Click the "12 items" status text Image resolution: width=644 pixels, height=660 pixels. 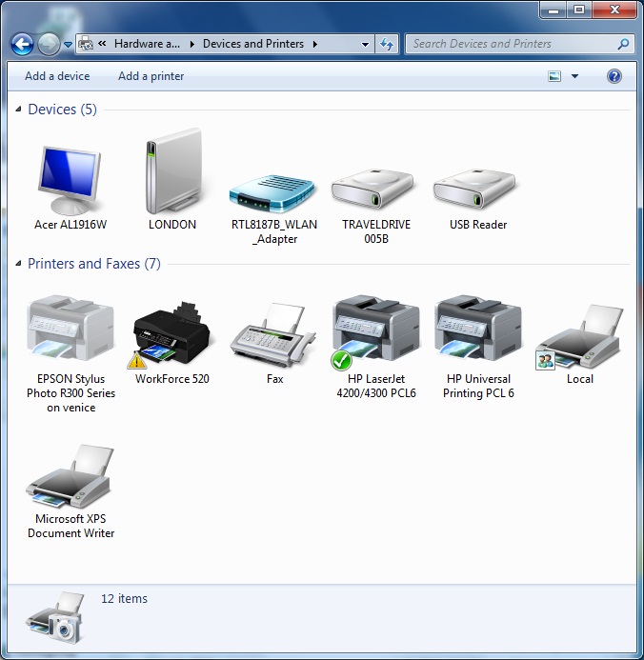pyautogui.click(x=124, y=598)
